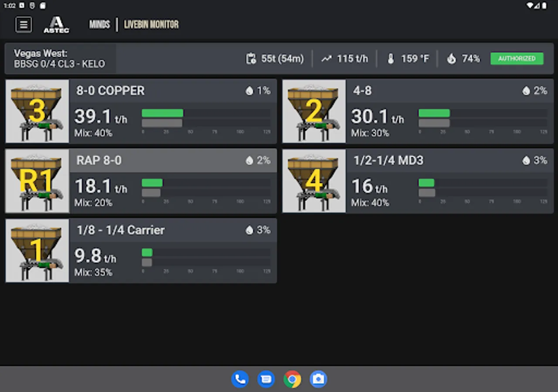Click green rate bar for 4-8 bin
The width and height of the screenshot is (558, 392).
(434, 113)
